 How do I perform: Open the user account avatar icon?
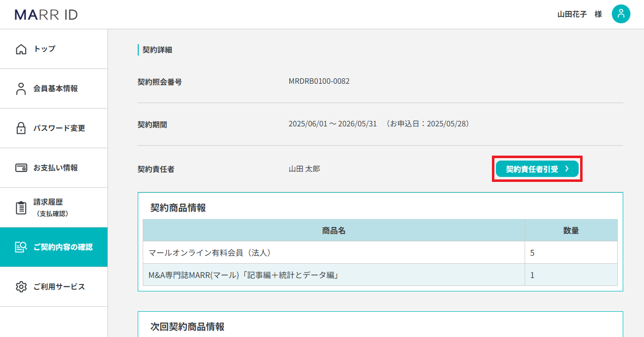pos(621,14)
